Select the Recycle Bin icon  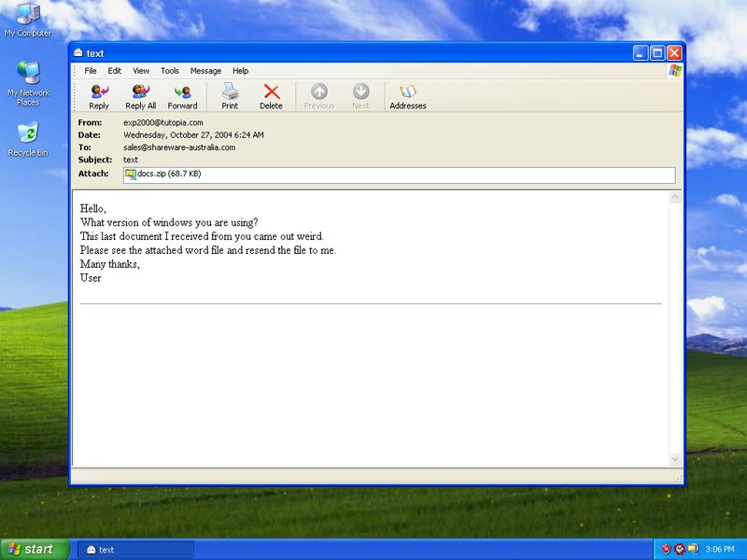[28, 139]
